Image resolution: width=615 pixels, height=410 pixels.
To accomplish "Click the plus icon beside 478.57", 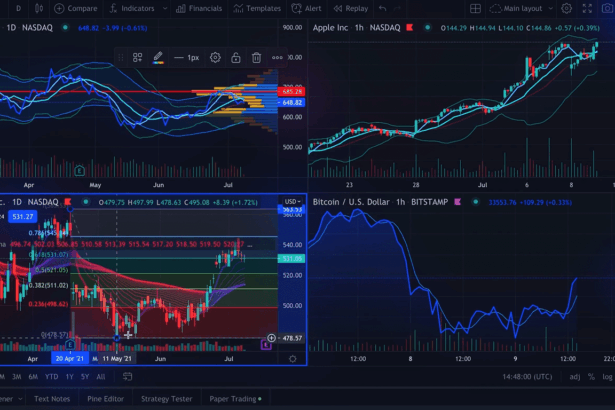I will (271, 338).
